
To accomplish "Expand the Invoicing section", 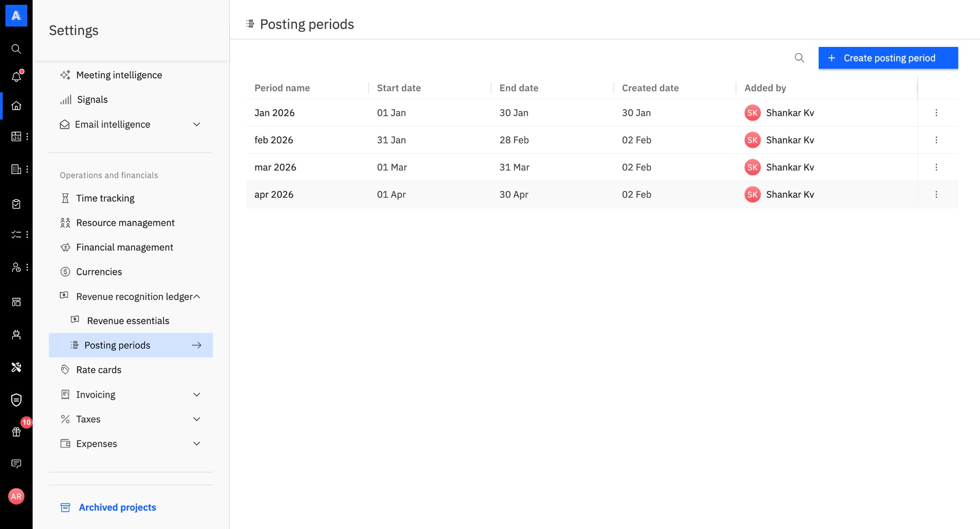I will 196,394.
